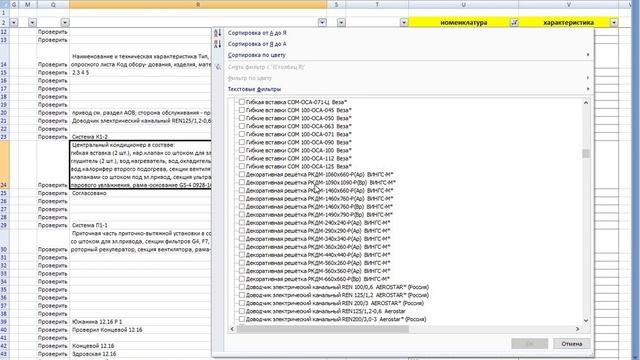Click list item Гибкие вставки СОМ 100-ОСА-112
The width and height of the screenshot is (640, 360).
point(298,158)
